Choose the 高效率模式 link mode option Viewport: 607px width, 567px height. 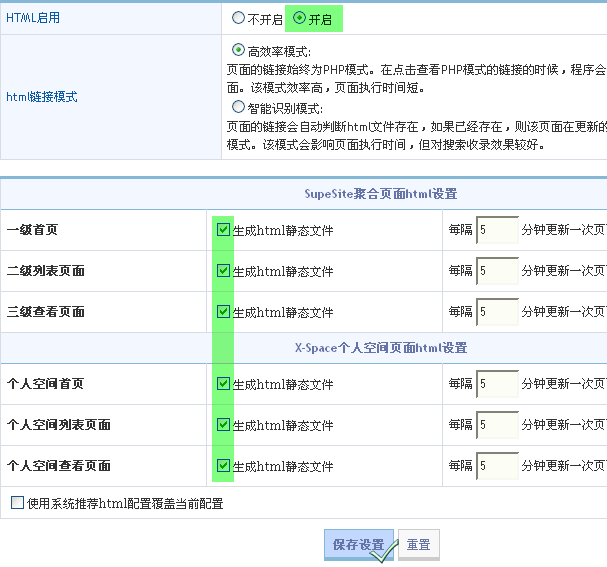(238, 50)
